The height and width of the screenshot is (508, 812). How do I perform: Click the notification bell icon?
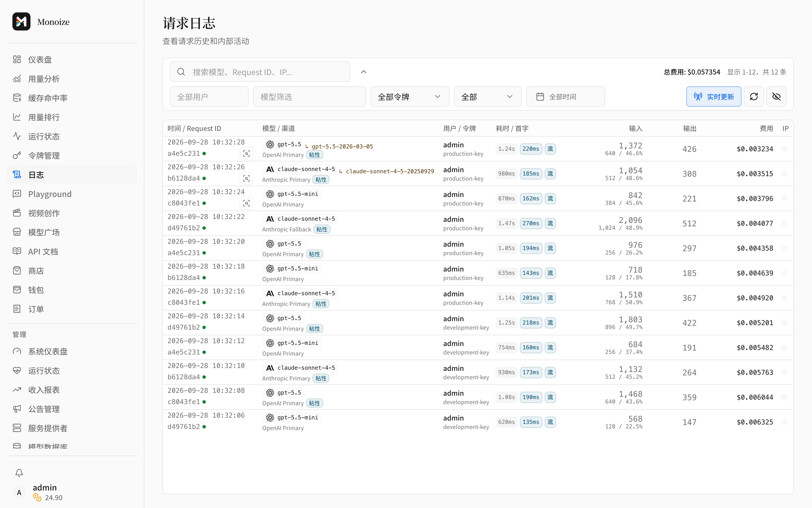19,473
